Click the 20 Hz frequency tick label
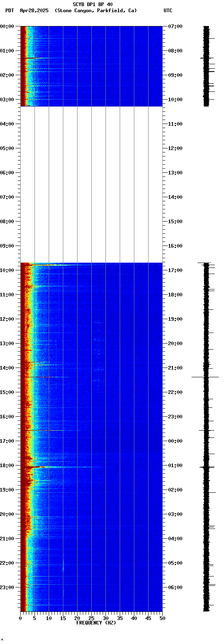Viewport: 224px width, 644px height. 77,618
